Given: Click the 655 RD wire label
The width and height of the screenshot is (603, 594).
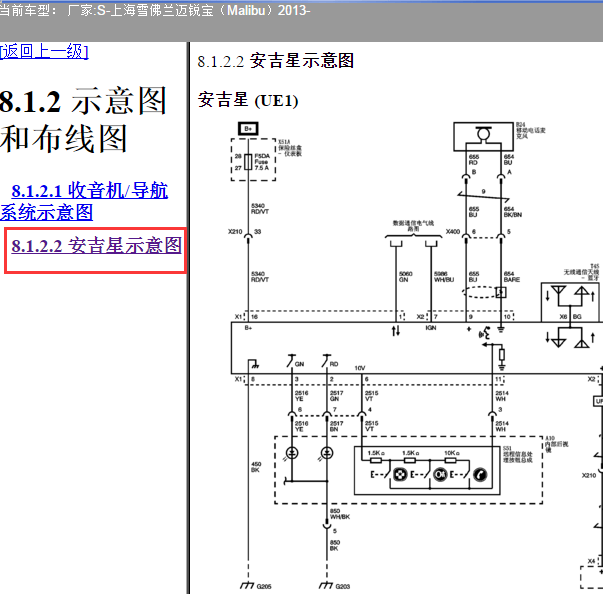Looking at the screenshot, I should tap(474, 160).
